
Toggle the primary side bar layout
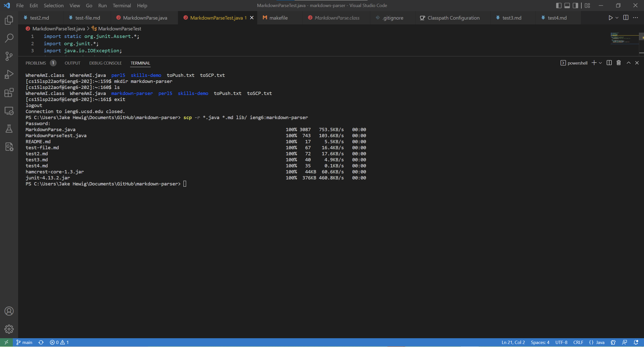[x=558, y=6]
